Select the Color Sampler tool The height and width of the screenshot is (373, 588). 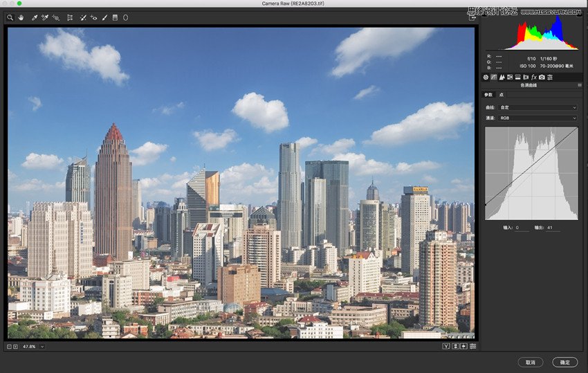[45, 17]
